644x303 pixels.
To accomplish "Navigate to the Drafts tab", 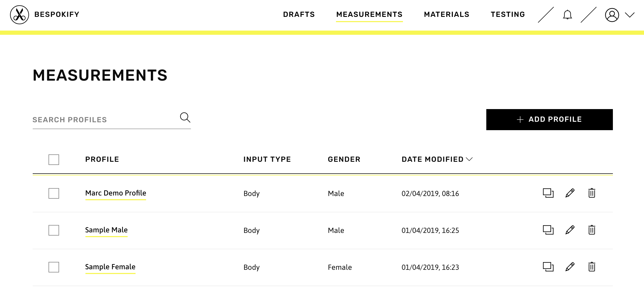I will coord(299,14).
